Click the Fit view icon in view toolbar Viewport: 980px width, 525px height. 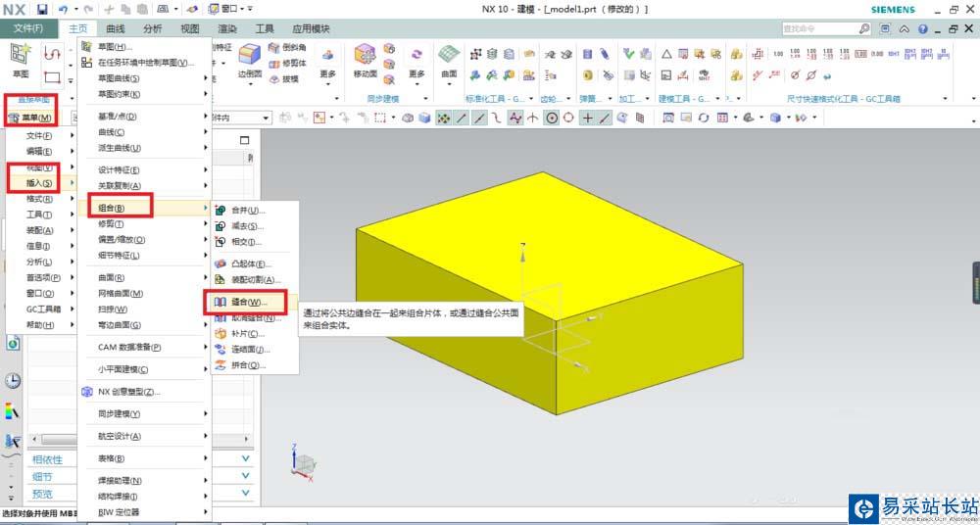coord(668,118)
